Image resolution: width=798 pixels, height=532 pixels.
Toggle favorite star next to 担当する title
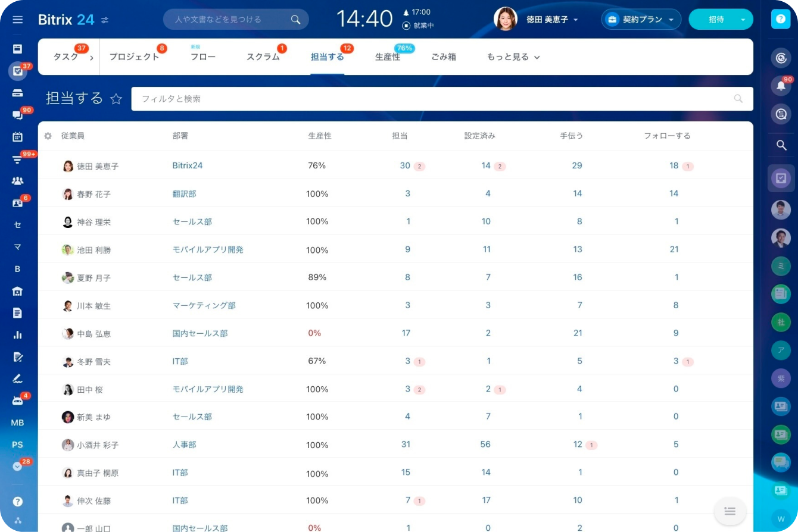(x=116, y=99)
